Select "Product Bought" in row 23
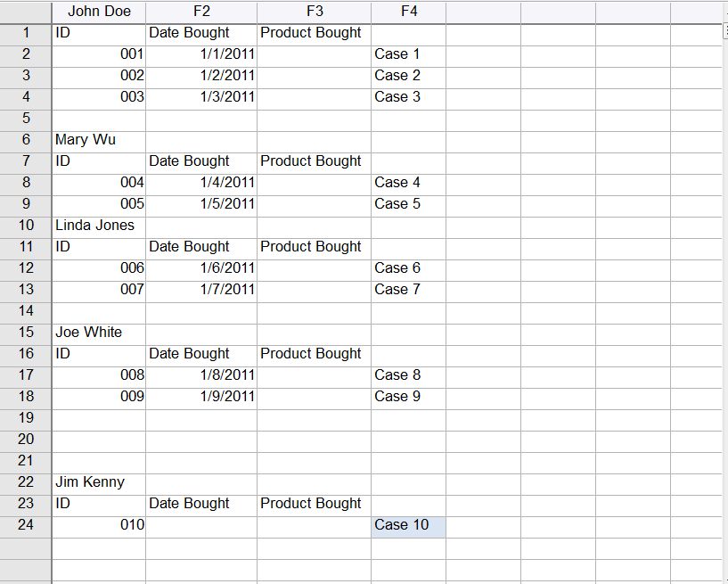Image resolution: width=728 pixels, height=584 pixels. [x=314, y=504]
